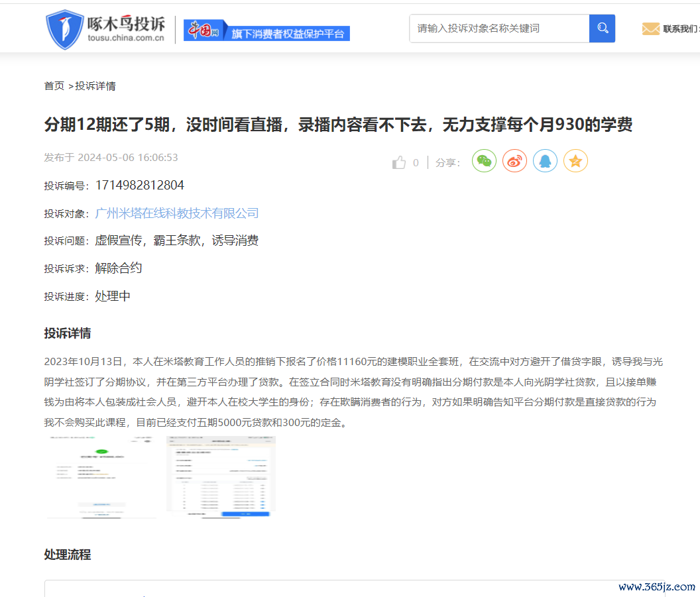Open the 联系我们 contact link
Viewport: 700px width, 597px height.
pyautogui.click(x=680, y=28)
